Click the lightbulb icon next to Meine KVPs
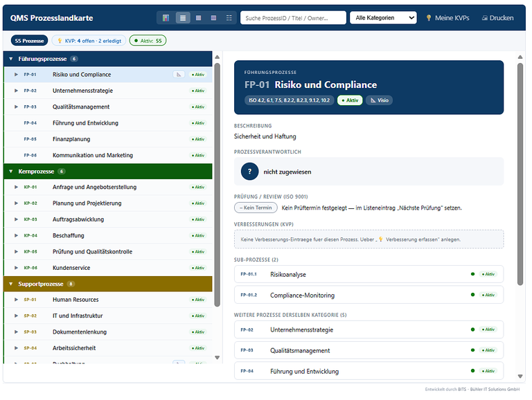The image size is (532, 400). click(429, 18)
